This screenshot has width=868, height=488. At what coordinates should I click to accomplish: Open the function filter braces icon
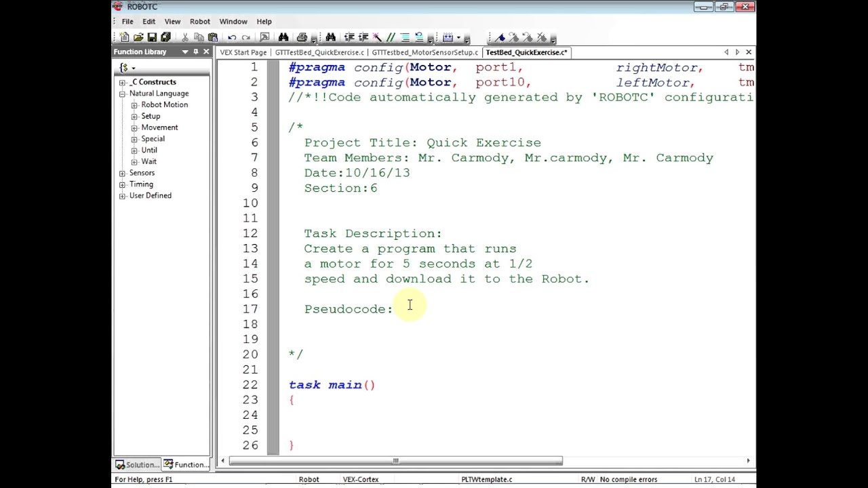coord(123,68)
